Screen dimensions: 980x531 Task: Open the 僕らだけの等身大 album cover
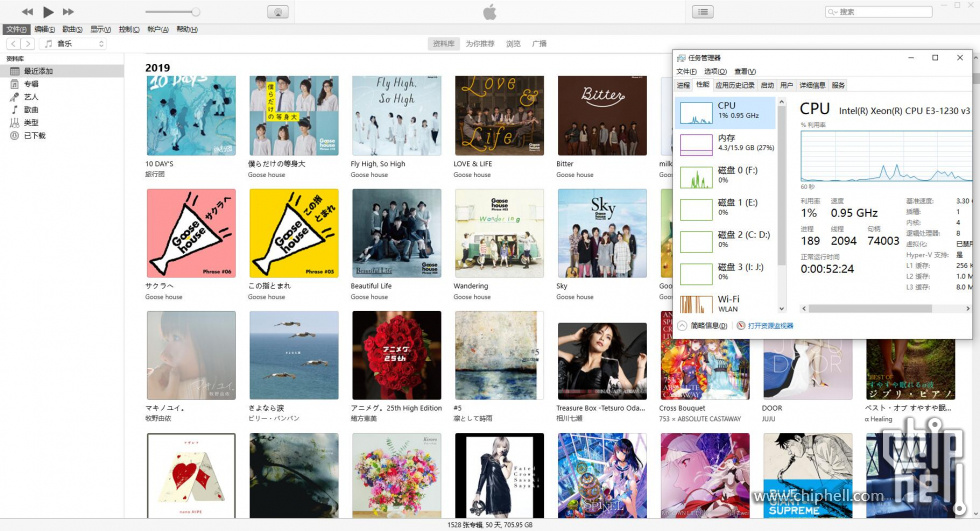(x=294, y=116)
